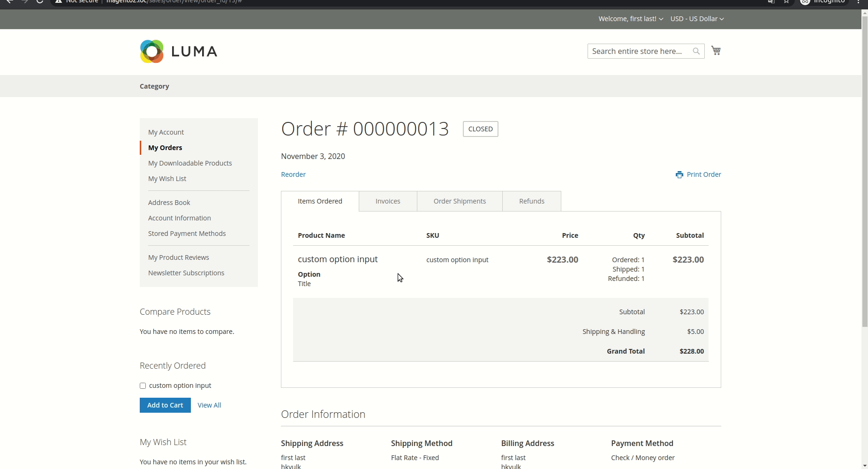Open View All recently ordered items
The image size is (868, 469).
[209, 405]
